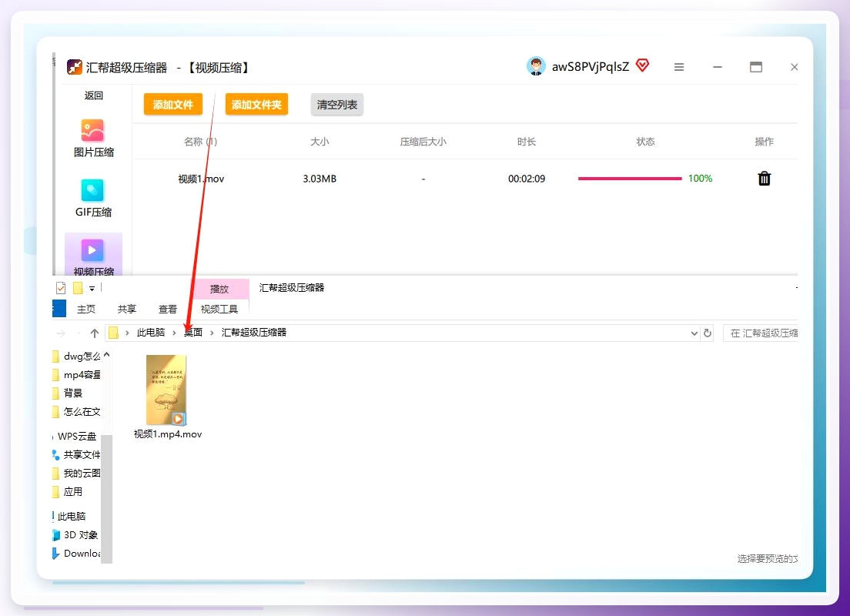Image resolution: width=850 pixels, height=616 pixels.
Task: Click the 汇帮超级压缩器 app logo
Action: pyautogui.click(x=74, y=67)
